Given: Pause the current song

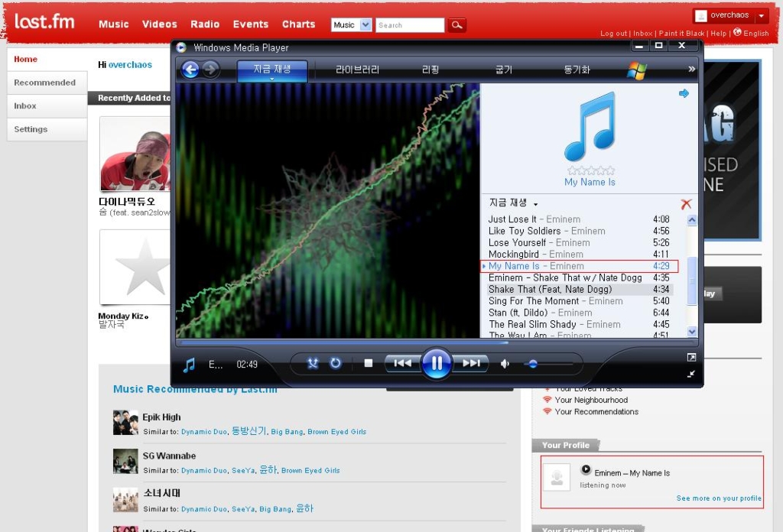Looking at the screenshot, I should coord(437,363).
